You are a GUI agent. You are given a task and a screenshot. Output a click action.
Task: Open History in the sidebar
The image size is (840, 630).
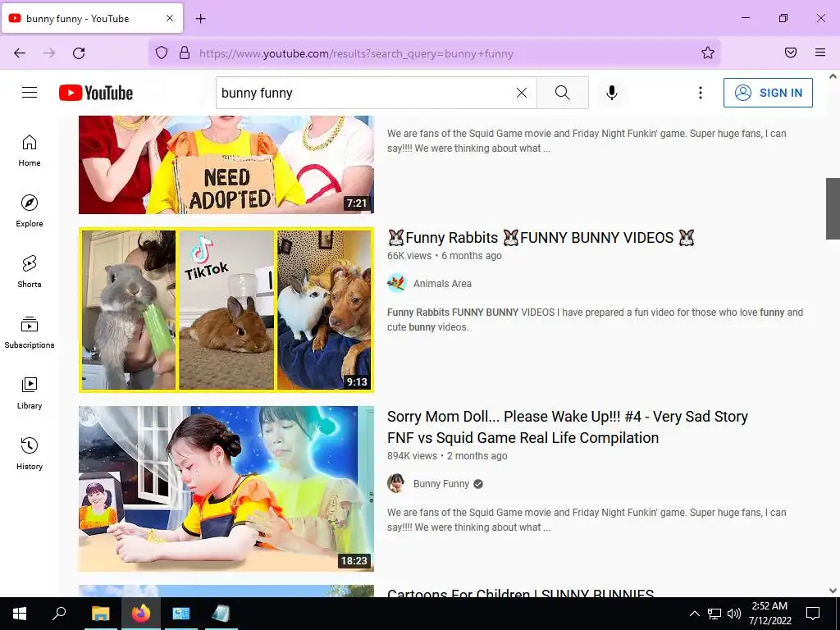pos(30,453)
